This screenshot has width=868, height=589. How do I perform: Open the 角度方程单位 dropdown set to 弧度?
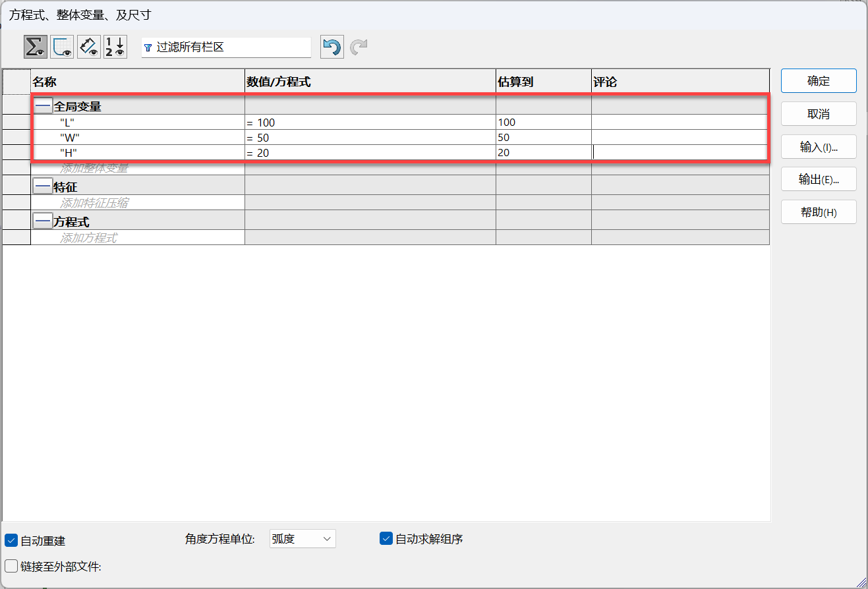(303, 539)
